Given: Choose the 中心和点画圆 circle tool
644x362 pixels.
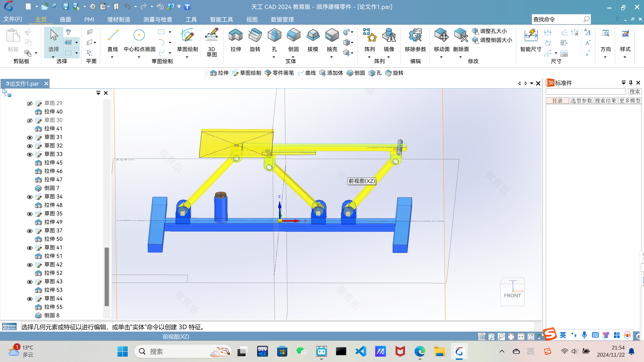Looking at the screenshot, I should coord(139,40).
